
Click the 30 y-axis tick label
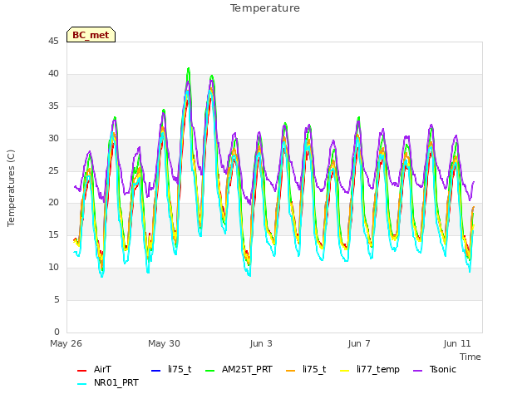click(53, 139)
